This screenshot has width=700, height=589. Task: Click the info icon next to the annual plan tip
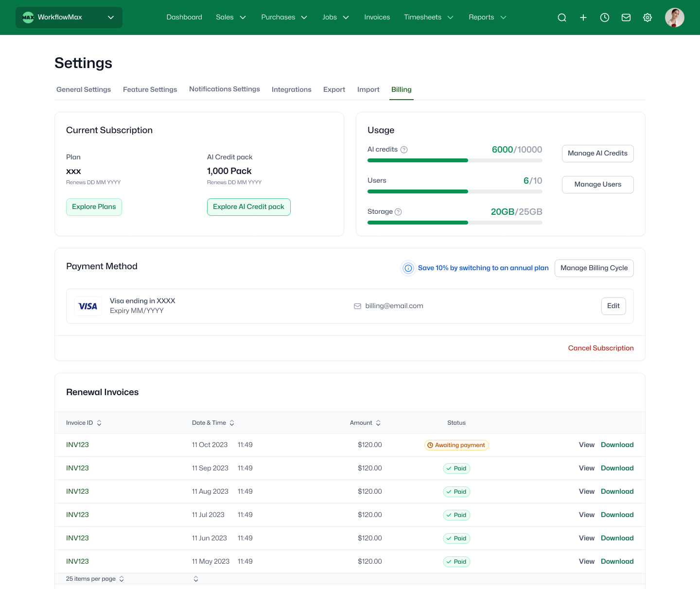(408, 268)
